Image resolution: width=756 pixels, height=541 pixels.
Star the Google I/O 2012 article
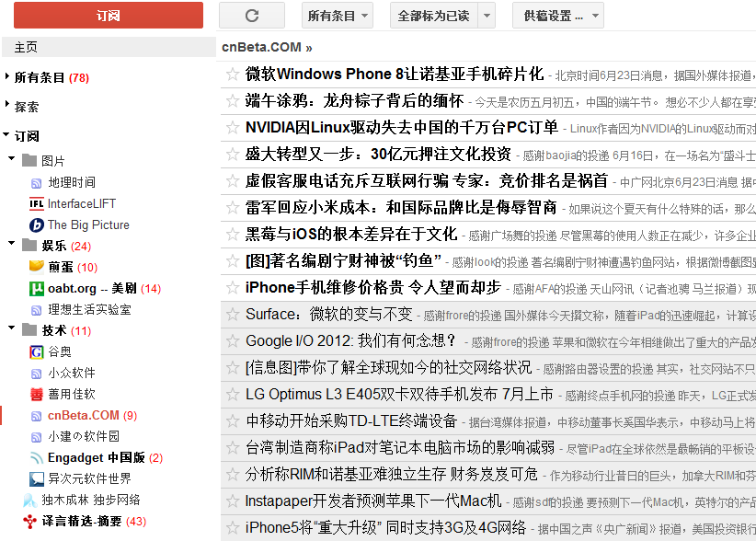pos(233,341)
